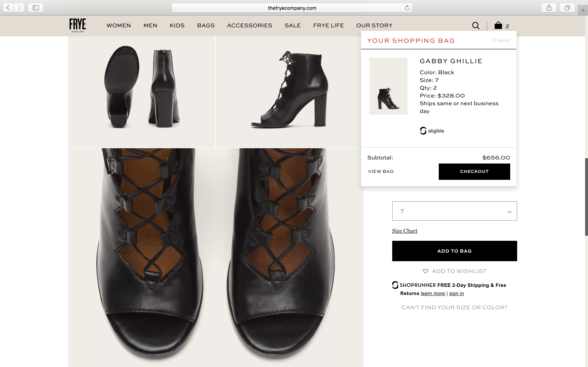Viewport: 588px width, 367px height.
Task: Reload page with refresh icon
Action: click(x=407, y=8)
